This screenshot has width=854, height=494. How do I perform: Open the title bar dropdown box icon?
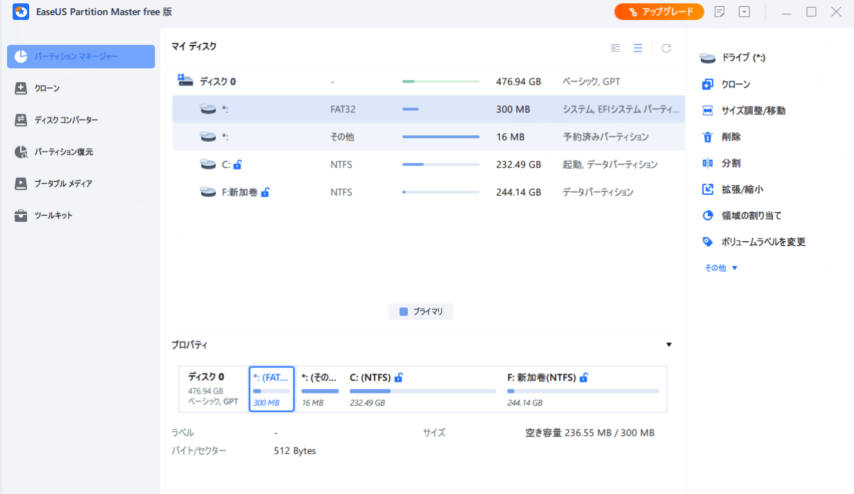(744, 11)
